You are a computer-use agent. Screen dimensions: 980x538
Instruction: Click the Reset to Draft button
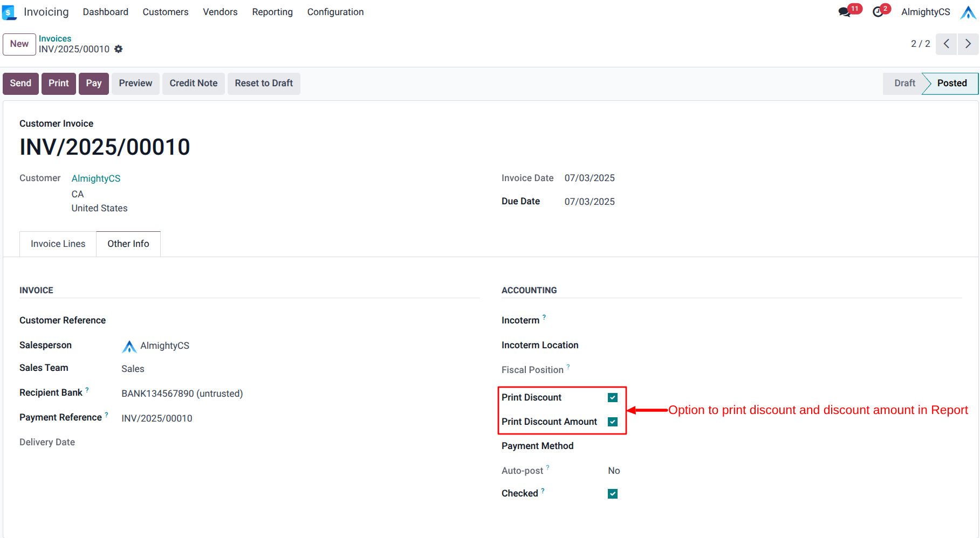[264, 83]
